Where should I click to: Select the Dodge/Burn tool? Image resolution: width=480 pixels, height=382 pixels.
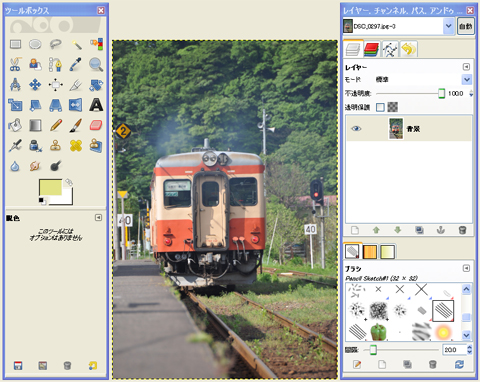tap(56, 165)
